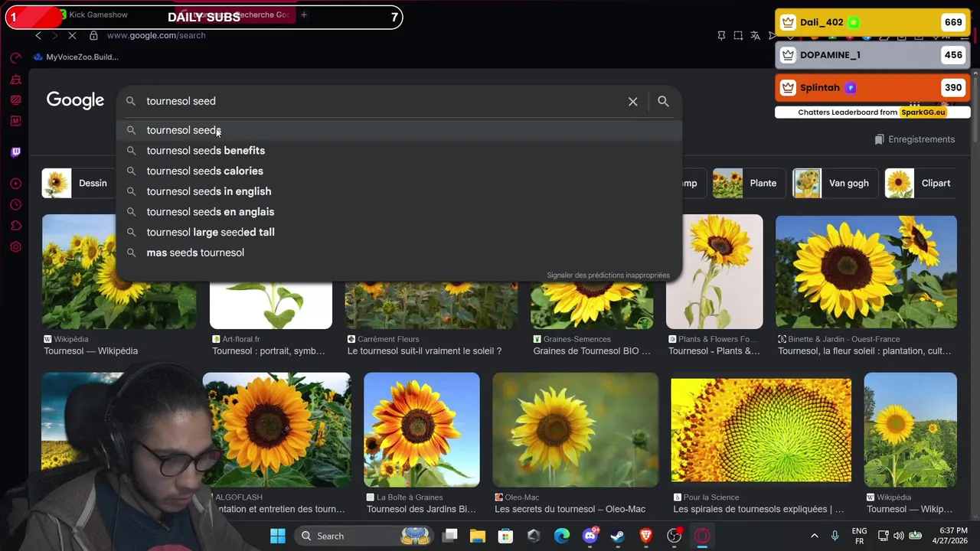Open the clock showing 6:37 PM
The image size is (980, 551).
pyautogui.click(x=953, y=536)
